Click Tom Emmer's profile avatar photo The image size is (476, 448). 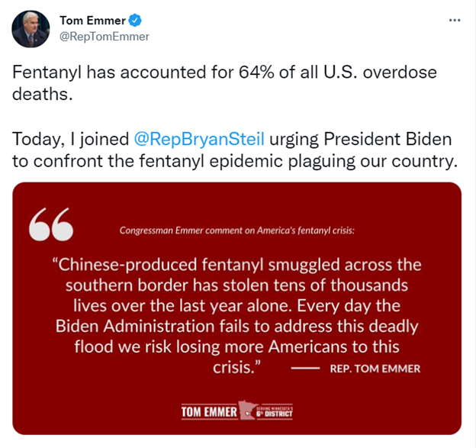(x=31, y=28)
